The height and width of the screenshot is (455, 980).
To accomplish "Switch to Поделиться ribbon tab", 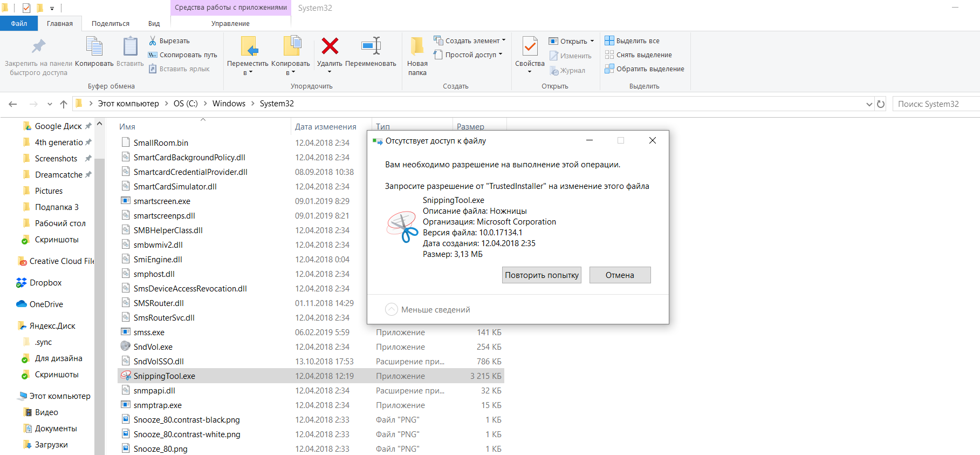I will pos(111,23).
